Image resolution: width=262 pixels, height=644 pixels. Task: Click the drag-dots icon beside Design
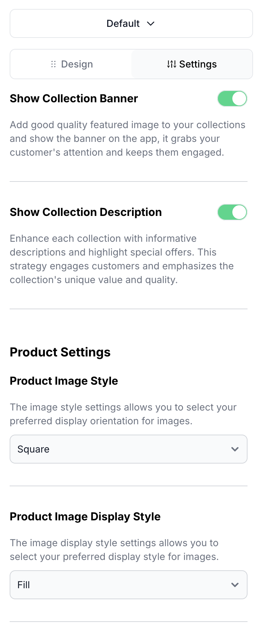coord(53,64)
